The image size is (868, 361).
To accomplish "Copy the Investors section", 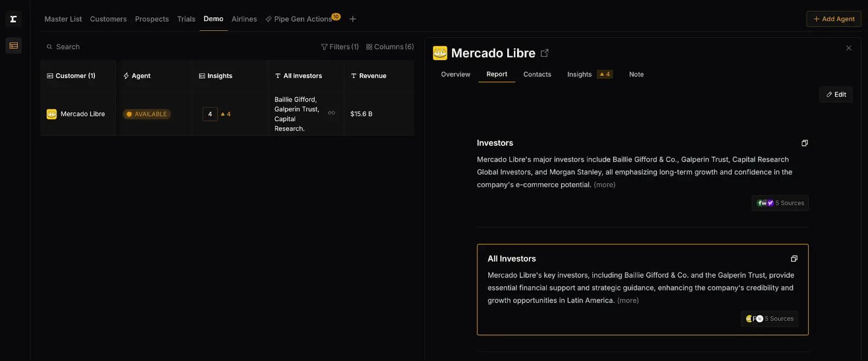I will pyautogui.click(x=805, y=143).
